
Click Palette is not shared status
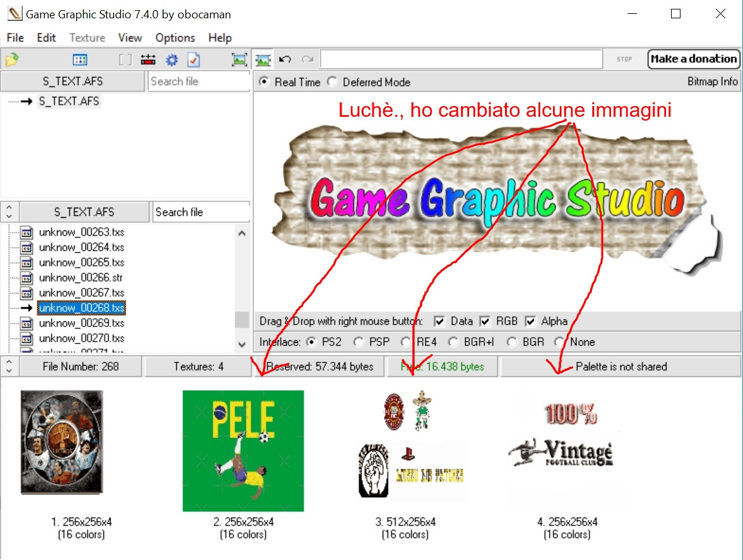[x=621, y=366]
